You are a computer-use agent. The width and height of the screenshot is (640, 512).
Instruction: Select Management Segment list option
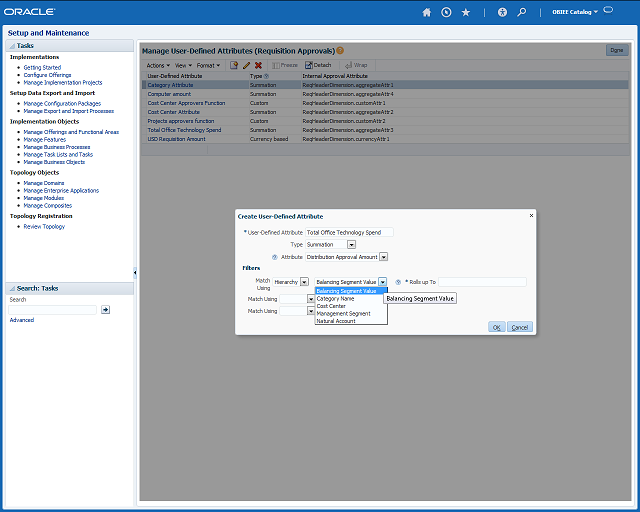[x=351, y=314]
